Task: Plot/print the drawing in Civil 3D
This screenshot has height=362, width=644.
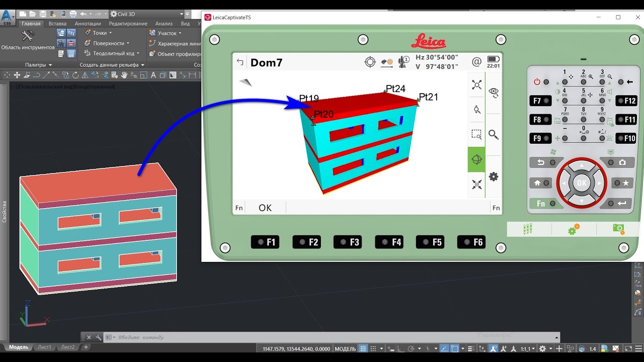Action: (73, 14)
